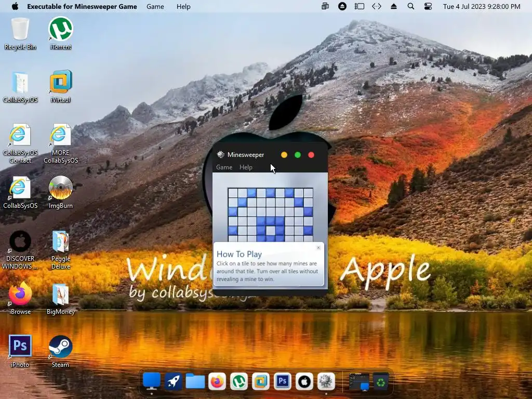Viewport: 532px width, 399px height.
Task: Click the plain eject triangle in the menu bar
Action: 394,6
